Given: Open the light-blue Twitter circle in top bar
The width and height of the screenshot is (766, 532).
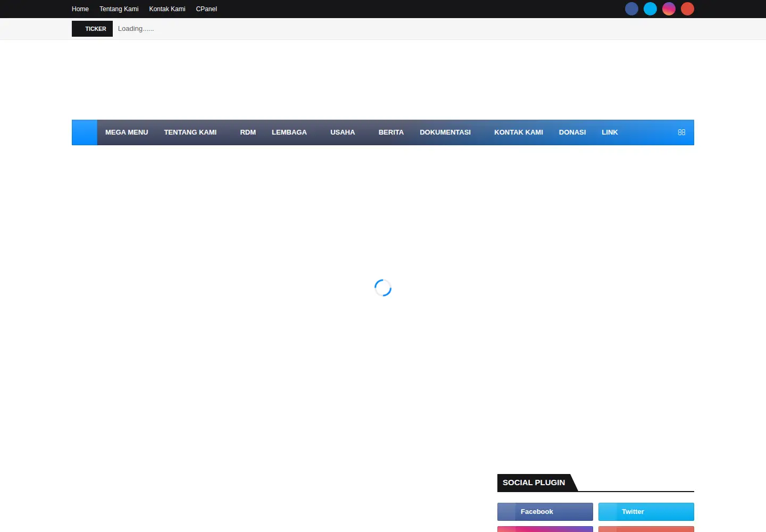Looking at the screenshot, I should [650, 9].
